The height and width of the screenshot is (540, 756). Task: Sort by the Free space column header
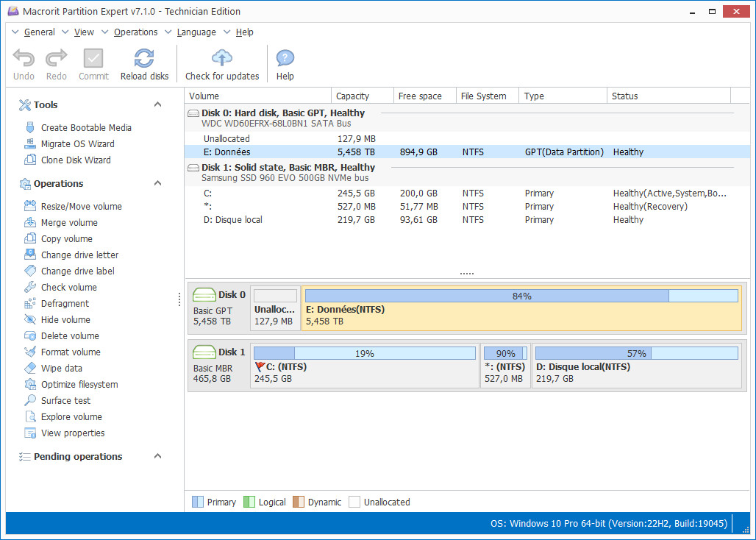click(x=425, y=96)
